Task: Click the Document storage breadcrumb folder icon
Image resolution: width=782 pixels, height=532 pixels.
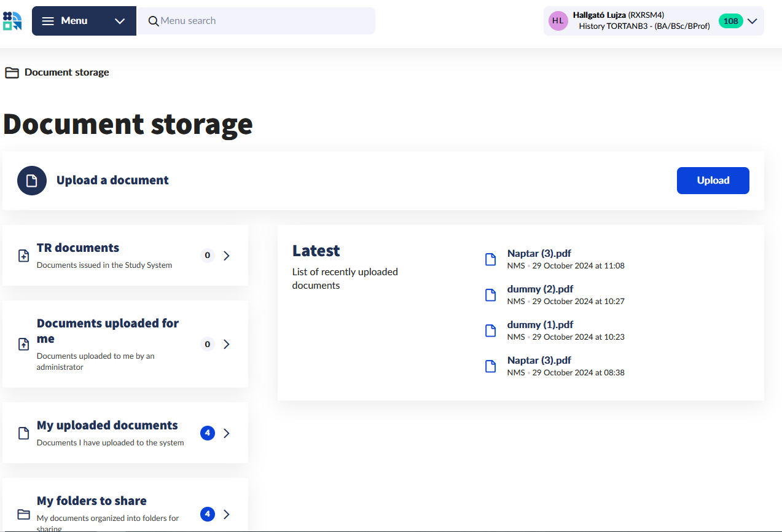Action: coord(12,72)
